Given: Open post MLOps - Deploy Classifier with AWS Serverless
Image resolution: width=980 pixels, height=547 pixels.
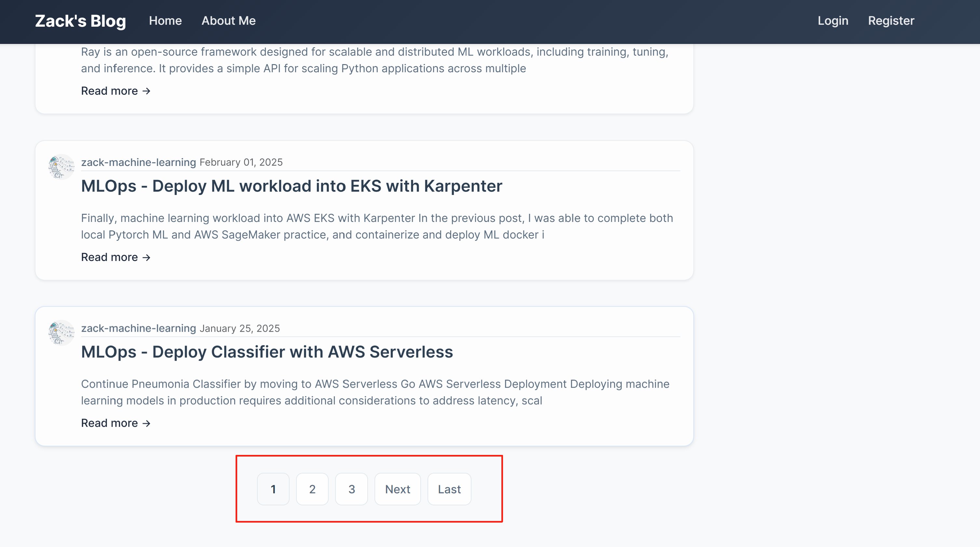Looking at the screenshot, I should click(x=267, y=352).
